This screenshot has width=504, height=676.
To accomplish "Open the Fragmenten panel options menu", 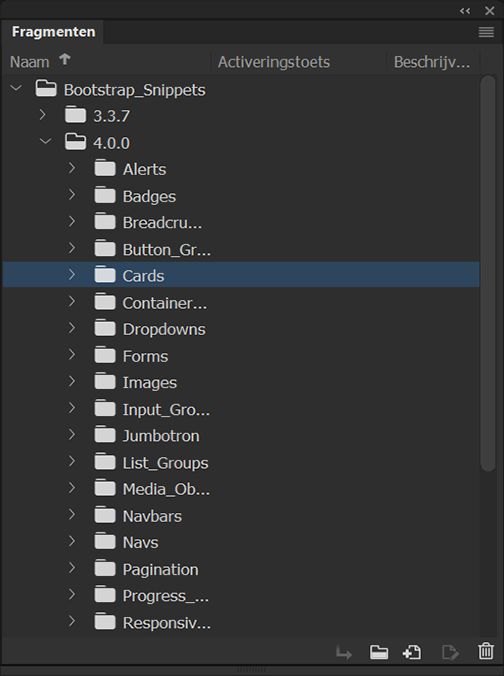I will pyautogui.click(x=486, y=32).
